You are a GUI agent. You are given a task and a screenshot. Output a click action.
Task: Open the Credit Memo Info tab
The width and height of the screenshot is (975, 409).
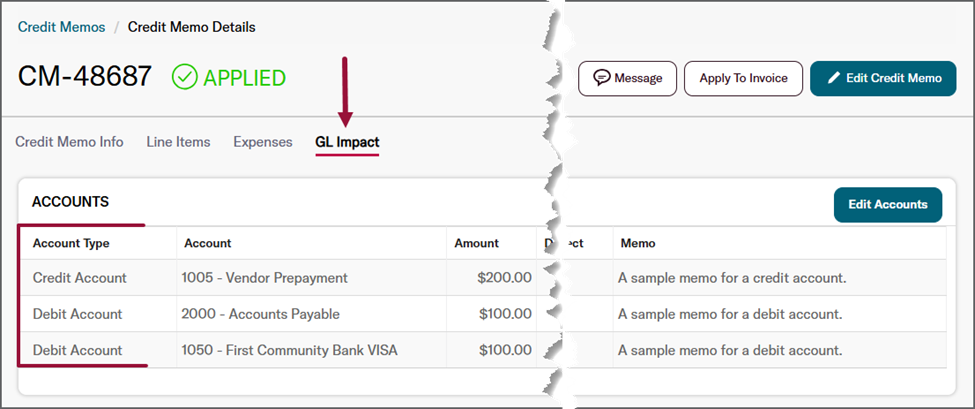(x=69, y=142)
